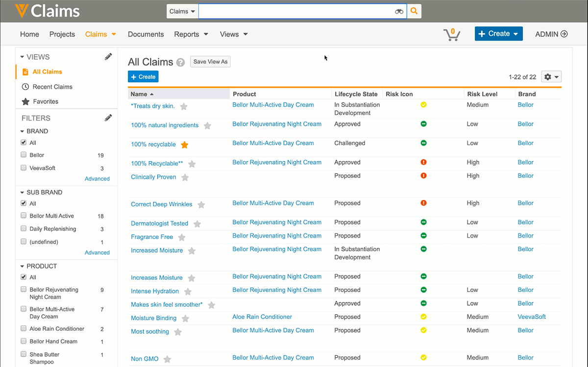Go to the Home tab
The image size is (588, 367).
coord(29,34)
